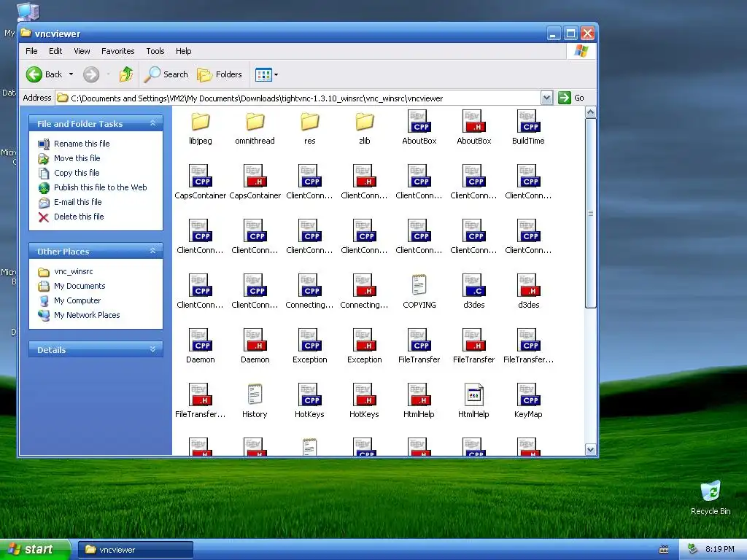
Task: Go up one folder level
Action: (x=126, y=74)
